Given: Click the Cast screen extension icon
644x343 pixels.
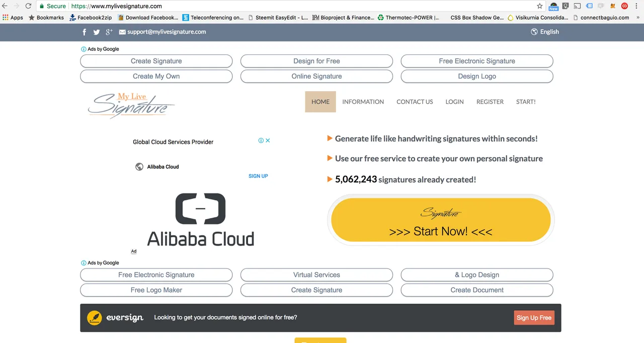Looking at the screenshot, I should coord(578,6).
